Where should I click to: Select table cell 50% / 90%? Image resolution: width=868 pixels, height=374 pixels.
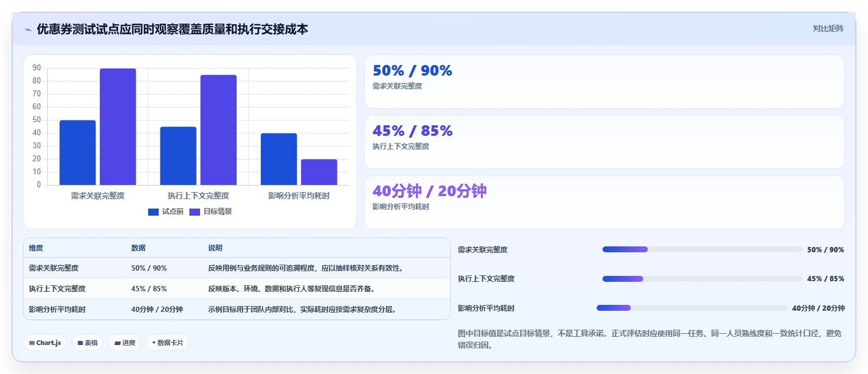(x=149, y=268)
